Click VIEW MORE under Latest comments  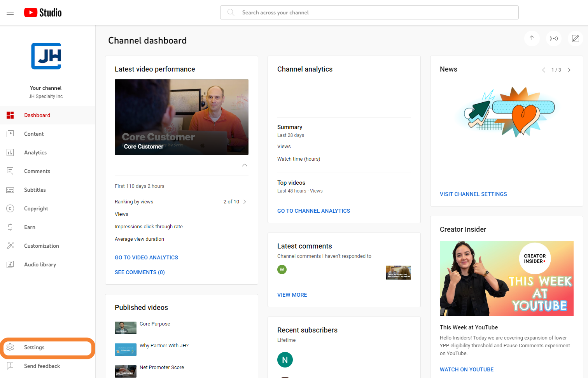(292, 295)
